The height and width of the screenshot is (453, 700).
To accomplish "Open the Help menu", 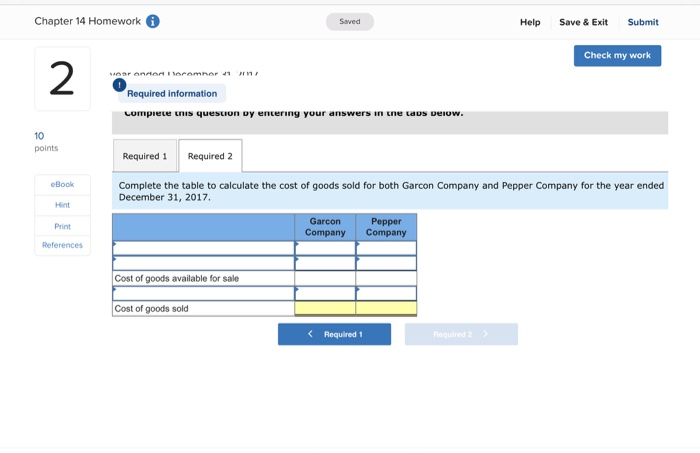I will tap(530, 22).
